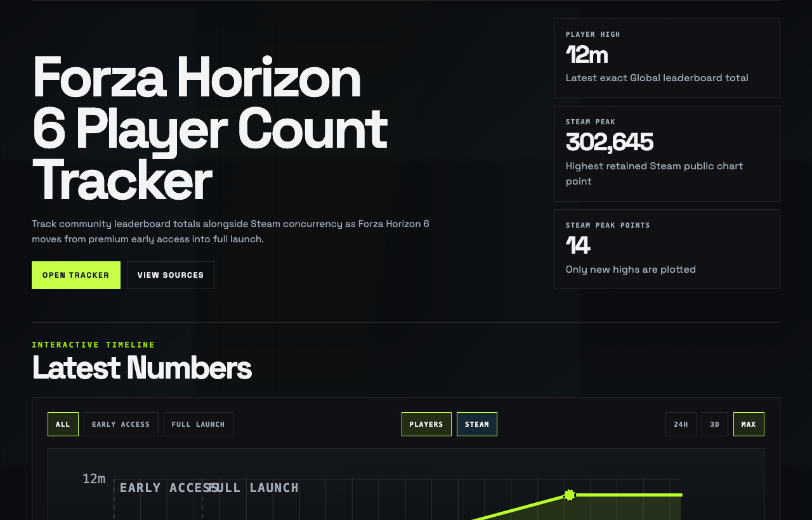Select the Steam Peak Points stat card
Screen dimensions: 812x520
tap(667, 249)
